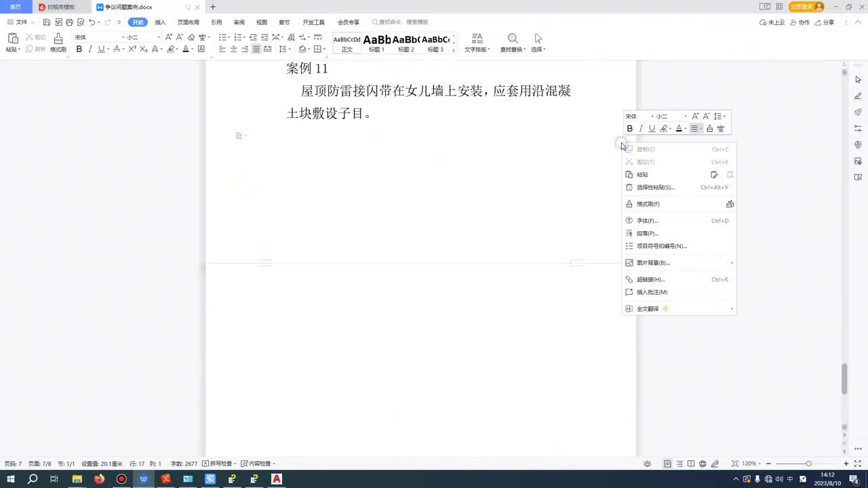
Task: Adjust the zoom slider in status bar
Action: pyautogui.click(x=808, y=464)
